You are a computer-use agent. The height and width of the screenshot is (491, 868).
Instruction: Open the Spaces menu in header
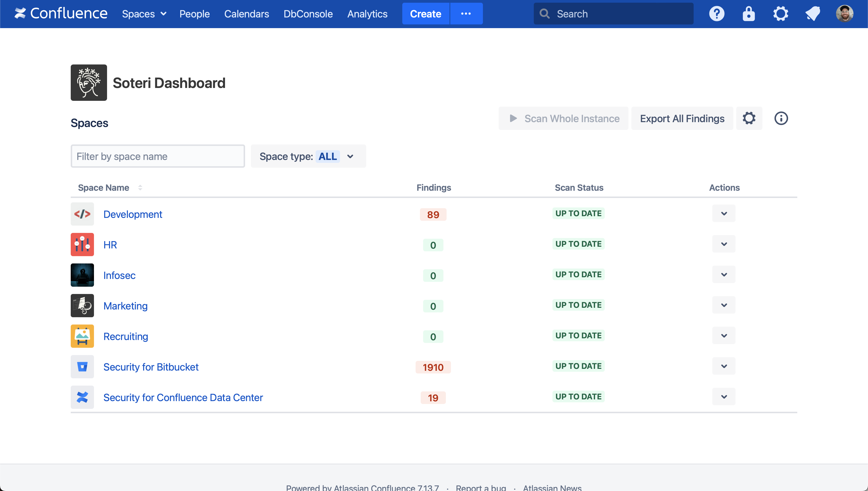point(144,14)
